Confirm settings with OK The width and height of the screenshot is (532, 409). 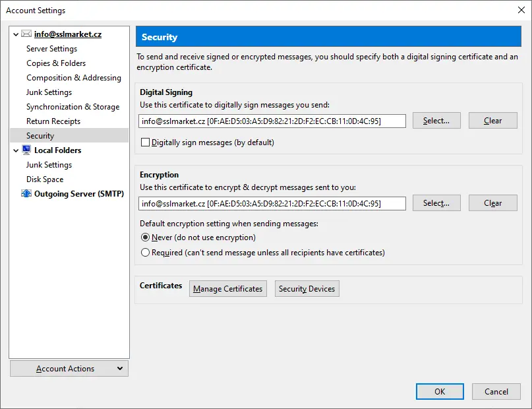(x=440, y=392)
